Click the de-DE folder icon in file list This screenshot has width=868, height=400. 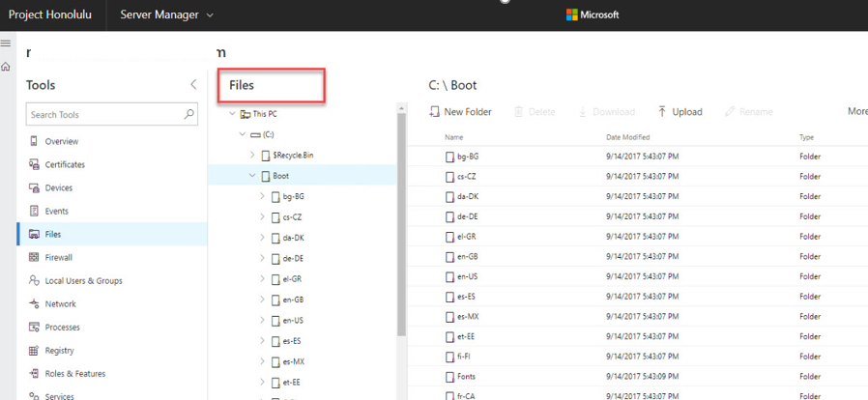click(x=450, y=216)
